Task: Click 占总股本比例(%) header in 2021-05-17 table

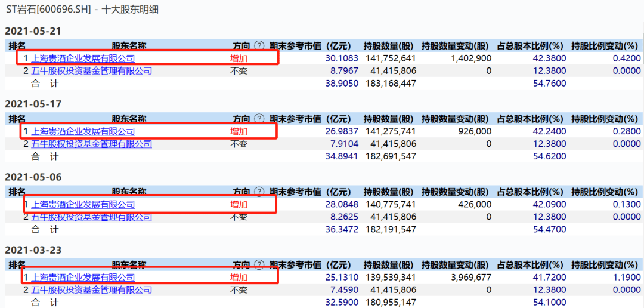Action: coord(530,118)
